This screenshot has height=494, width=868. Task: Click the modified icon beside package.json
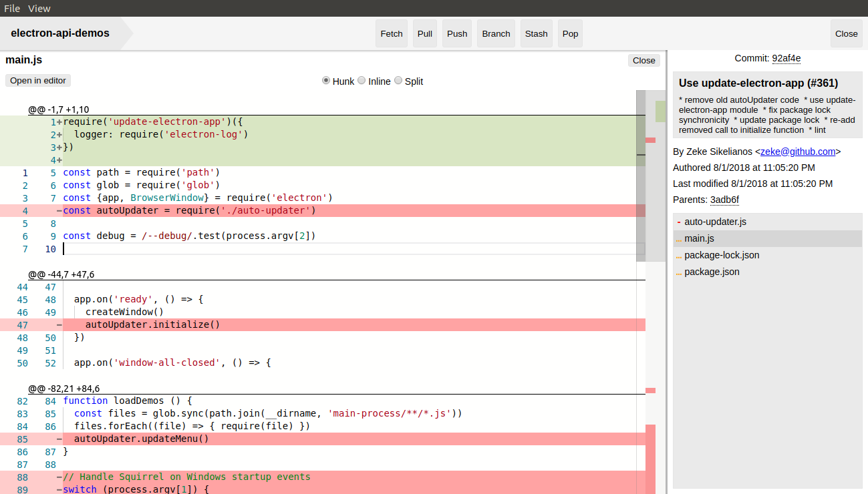[679, 273]
